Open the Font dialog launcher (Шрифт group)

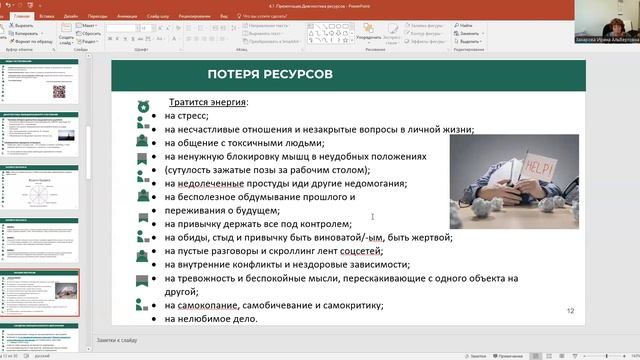point(181,49)
